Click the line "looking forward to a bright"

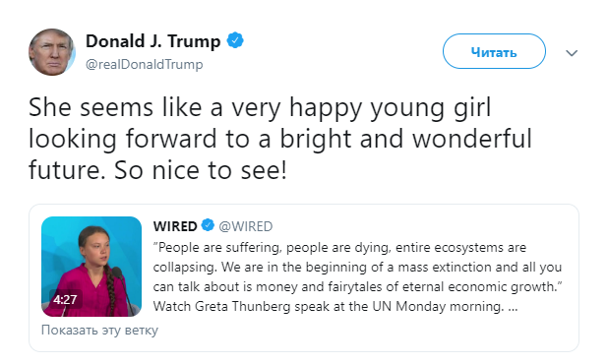[x=190, y=139]
